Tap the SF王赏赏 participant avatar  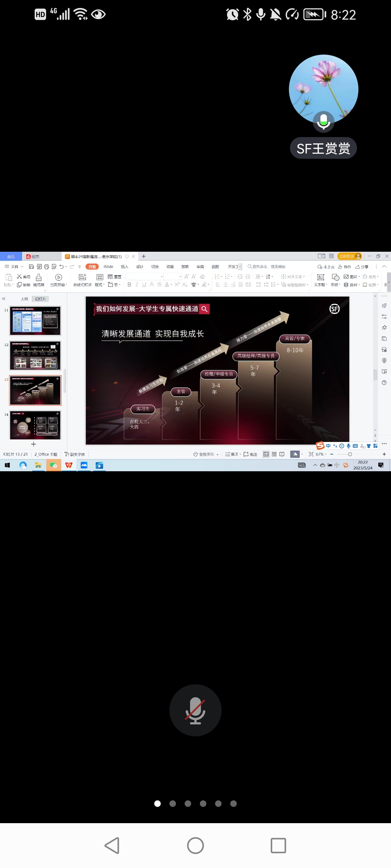point(323,89)
